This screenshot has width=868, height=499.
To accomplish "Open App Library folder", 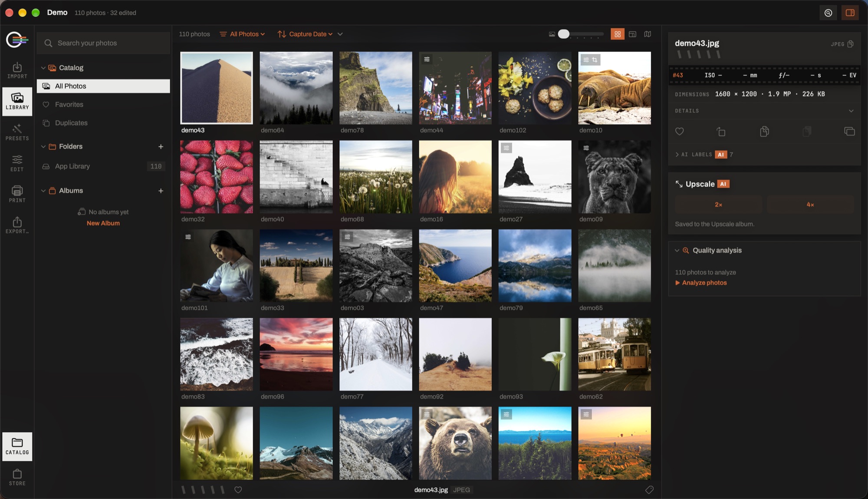I will pyautogui.click(x=103, y=166).
